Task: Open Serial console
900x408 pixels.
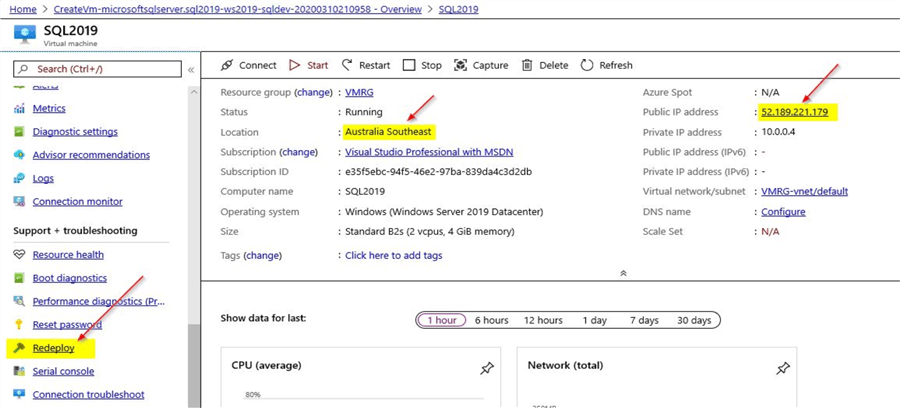Action: [x=63, y=371]
